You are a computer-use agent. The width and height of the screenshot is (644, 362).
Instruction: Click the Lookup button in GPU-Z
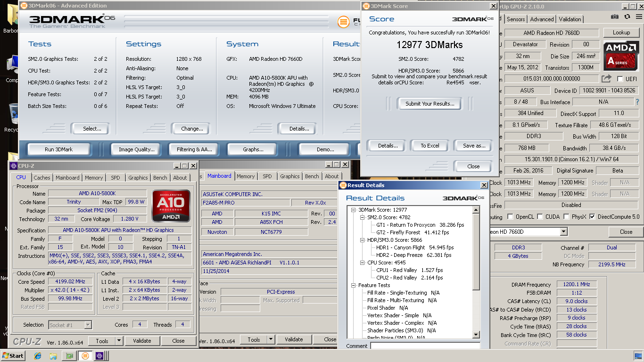621,33
